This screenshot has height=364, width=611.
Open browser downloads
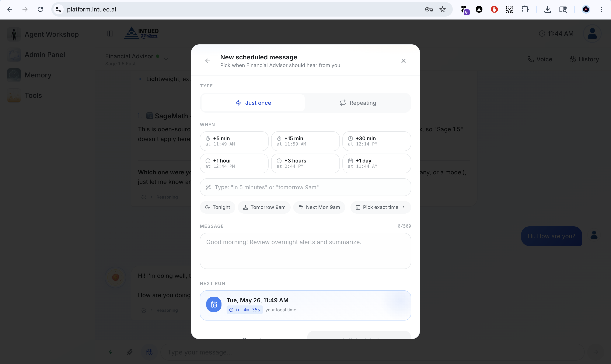tap(548, 9)
